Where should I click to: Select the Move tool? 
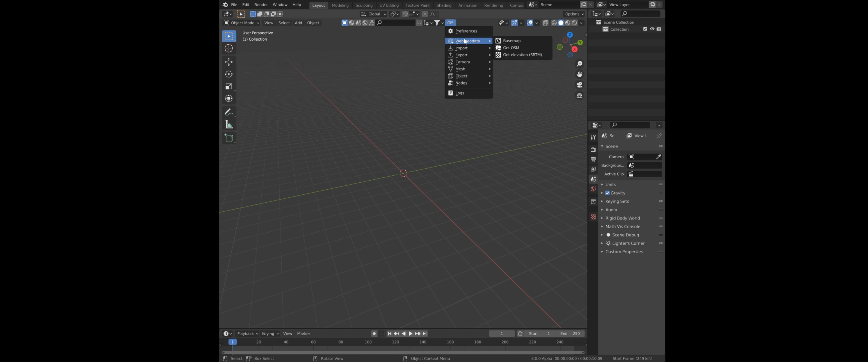[229, 62]
